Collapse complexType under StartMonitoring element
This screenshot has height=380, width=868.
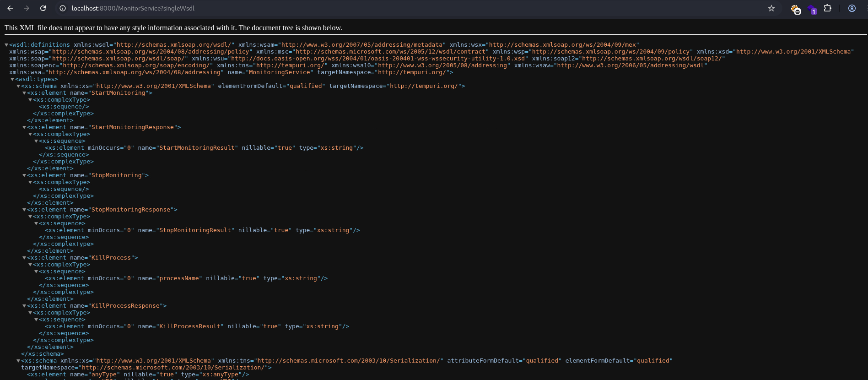pyautogui.click(x=30, y=100)
